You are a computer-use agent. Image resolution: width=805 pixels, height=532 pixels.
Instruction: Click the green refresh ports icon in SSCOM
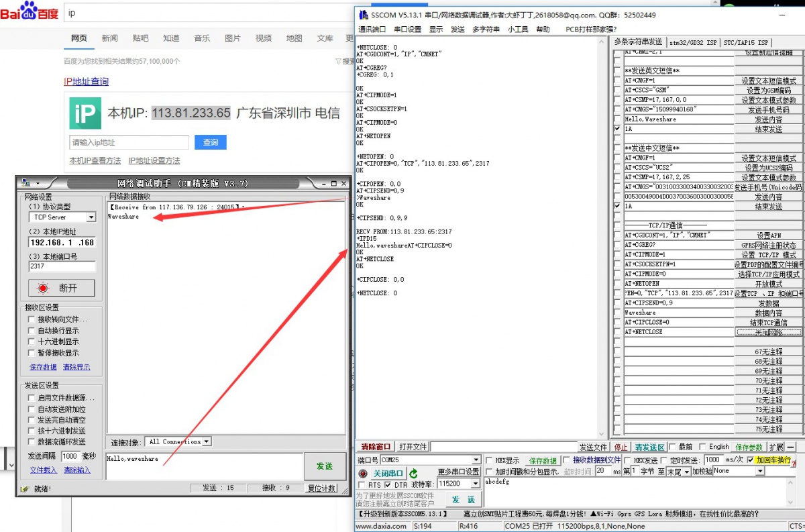click(x=414, y=474)
